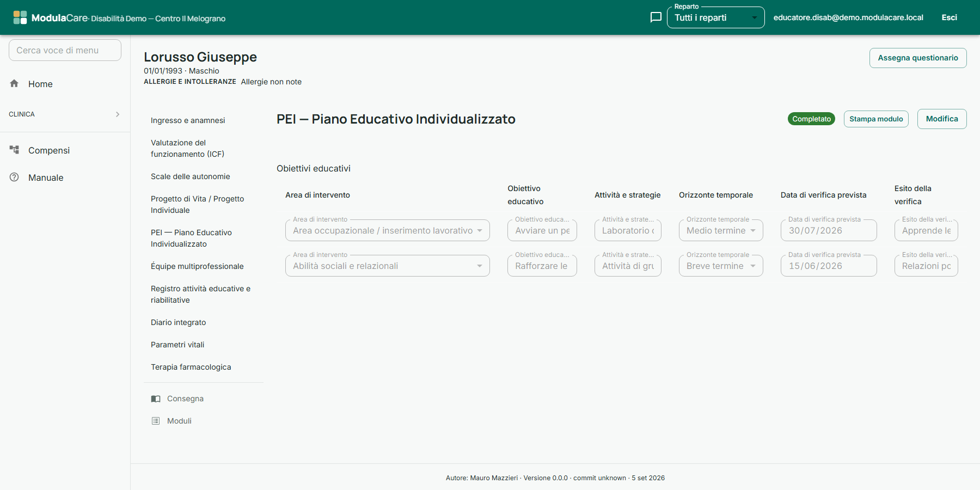Open Consegna book icon
Screen dimensions: 980x490
coord(156,399)
